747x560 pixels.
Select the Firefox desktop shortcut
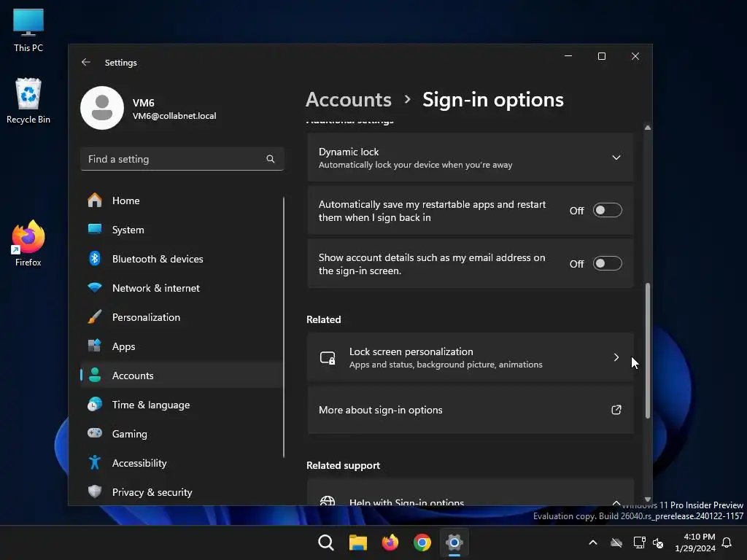tap(28, 244)
